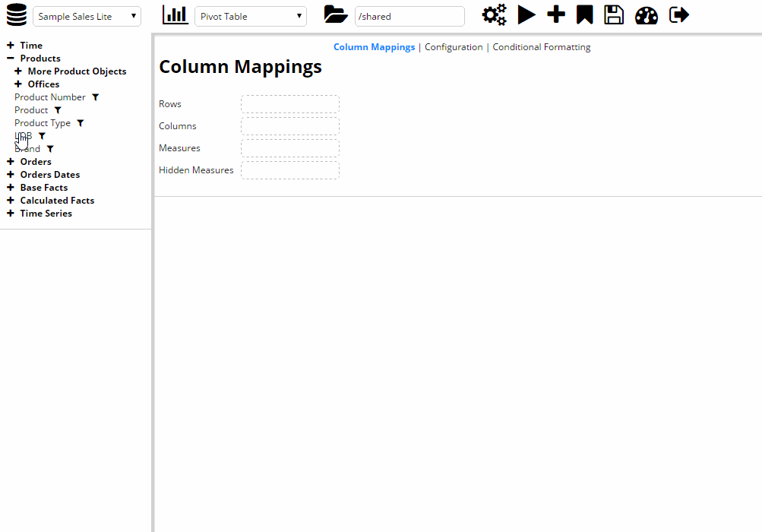Expand the Time folder

point(10,46)
